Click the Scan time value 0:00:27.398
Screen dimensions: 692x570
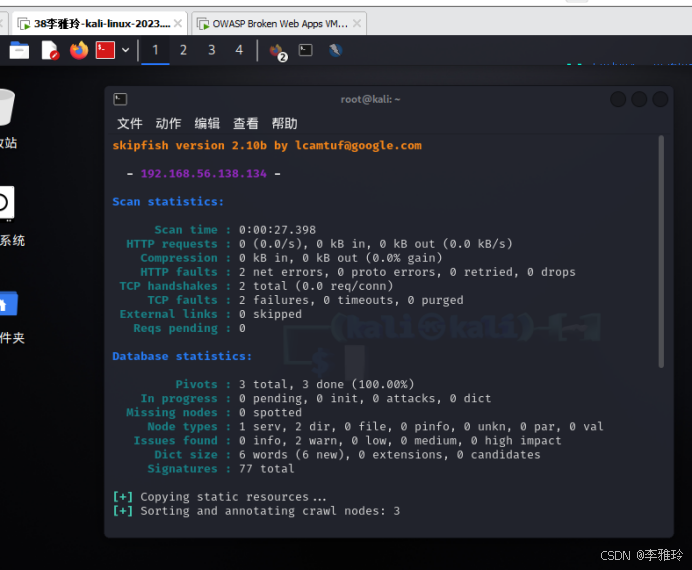pos(278,230)
